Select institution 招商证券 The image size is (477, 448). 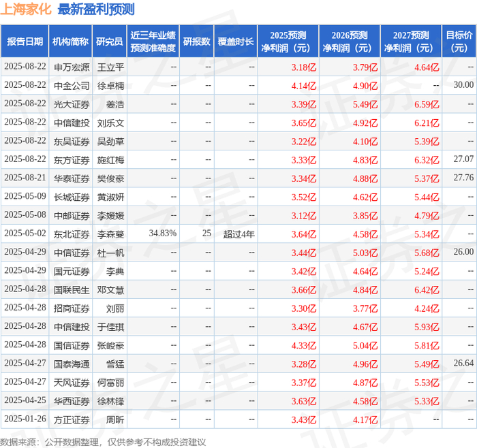pos(72,308)
